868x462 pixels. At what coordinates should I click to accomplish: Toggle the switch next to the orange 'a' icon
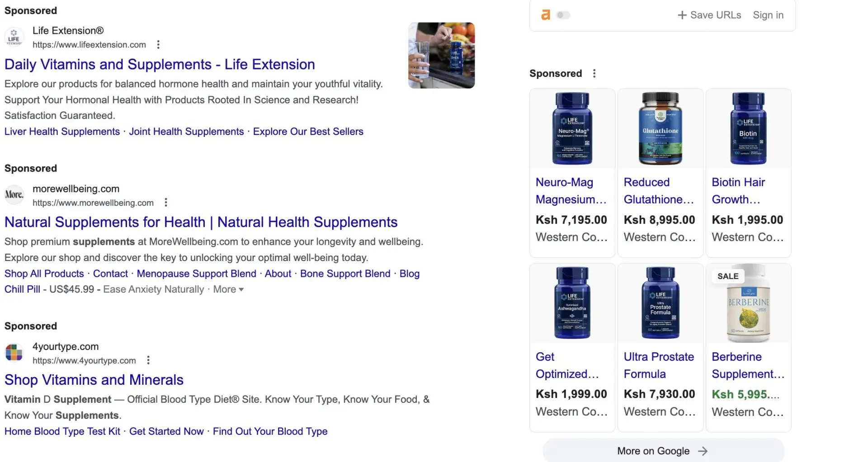click(562, 15)
